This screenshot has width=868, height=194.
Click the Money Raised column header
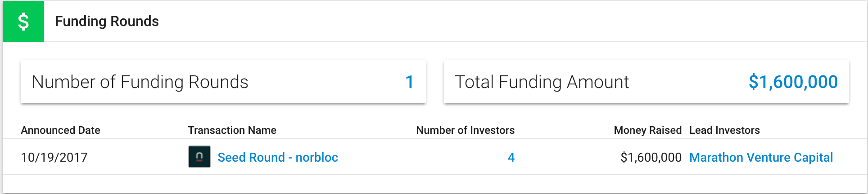click(647, 130)
